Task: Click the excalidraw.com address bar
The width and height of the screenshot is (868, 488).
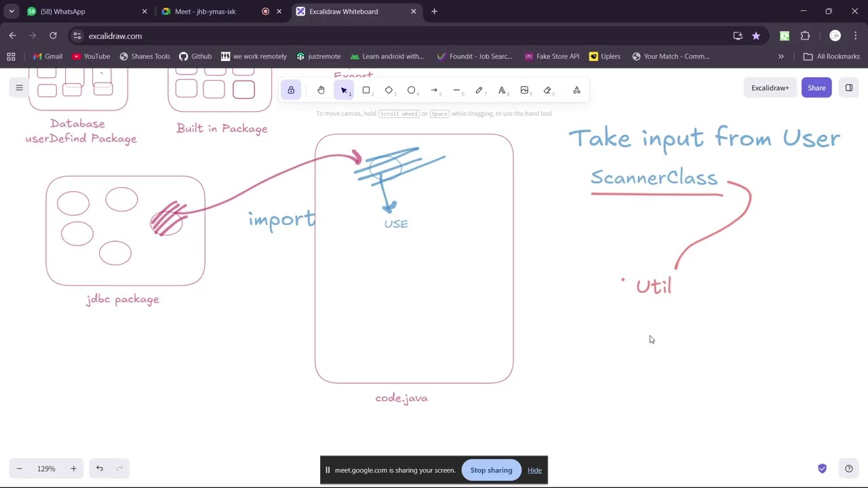Action: (400, 36)
